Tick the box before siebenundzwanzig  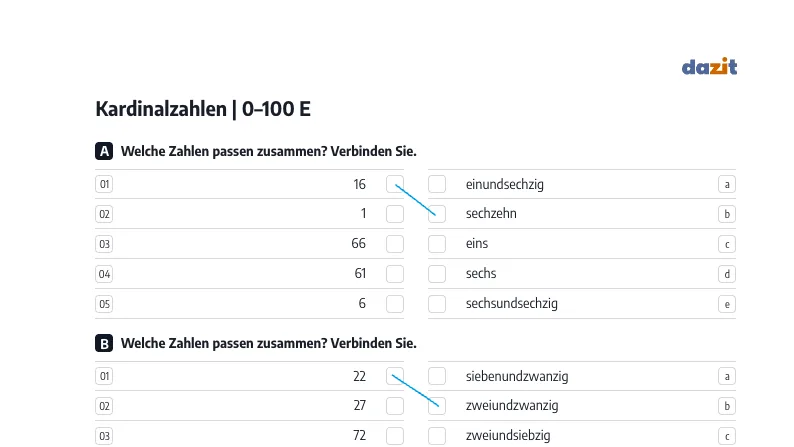coord(437,376)
